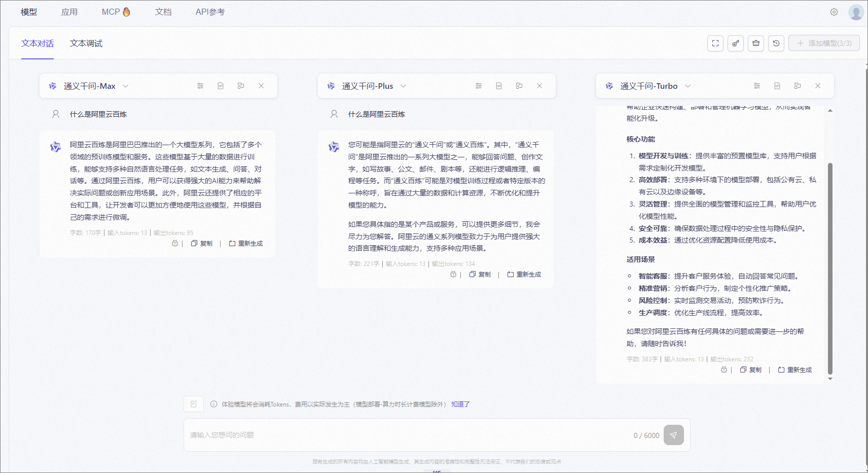
Task: View code for the 通义千问-Turbo panel
Action: tap(777, 86)
